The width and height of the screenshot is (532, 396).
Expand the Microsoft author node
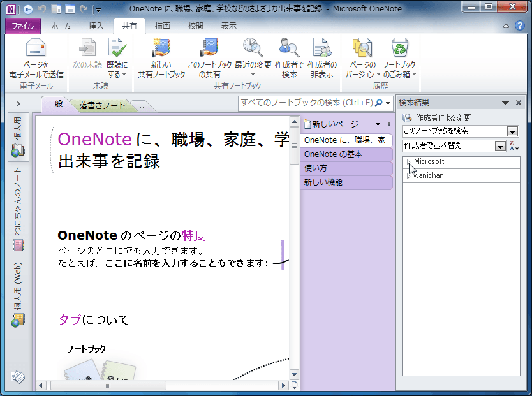coord(408,162)
